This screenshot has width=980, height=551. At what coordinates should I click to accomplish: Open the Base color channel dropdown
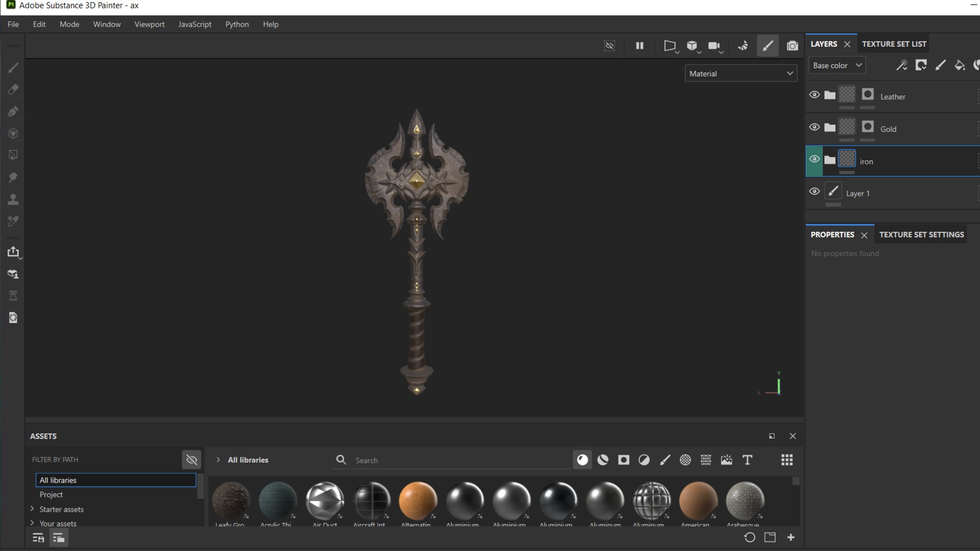click(x=837, y=65)
